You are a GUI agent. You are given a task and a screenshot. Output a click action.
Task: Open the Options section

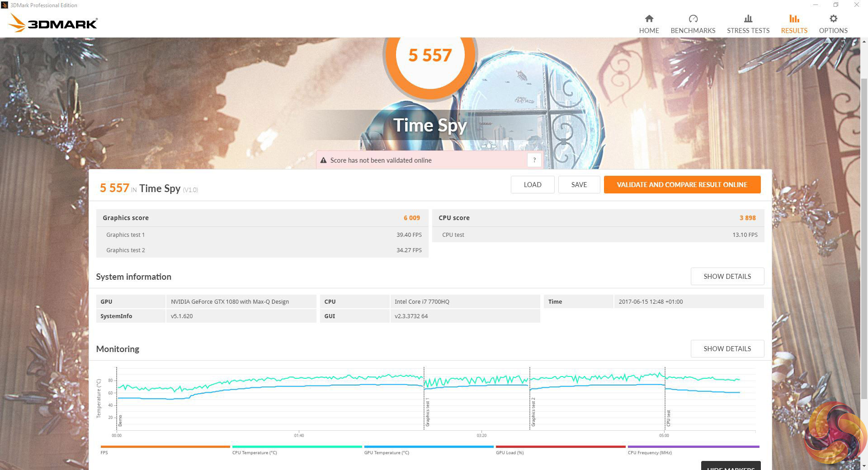click(x=833, y=24)
